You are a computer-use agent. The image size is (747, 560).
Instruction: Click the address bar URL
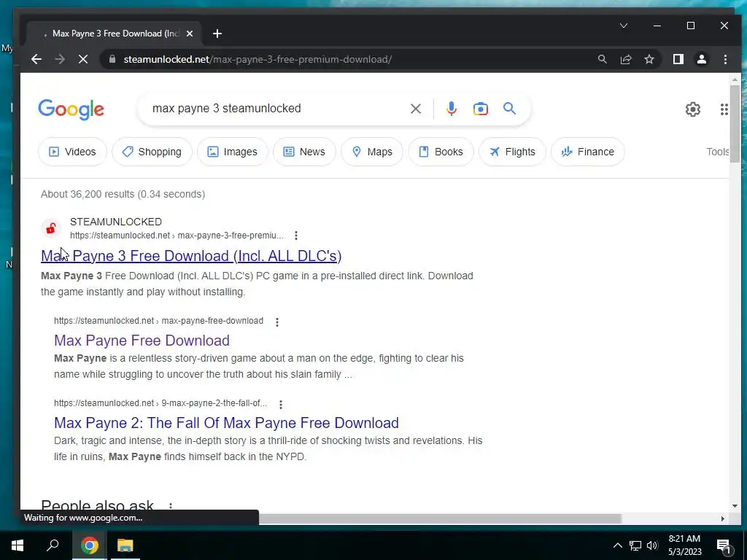tap(258, 59)
